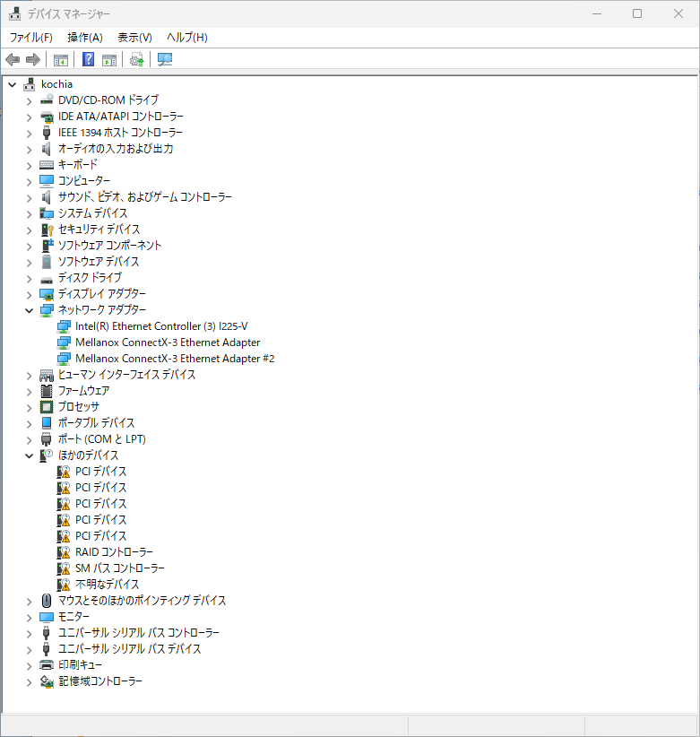Viewport: 700px width, 737px height.
Task: Expand the オーディオの入力および出力 category
Action: 29,150
